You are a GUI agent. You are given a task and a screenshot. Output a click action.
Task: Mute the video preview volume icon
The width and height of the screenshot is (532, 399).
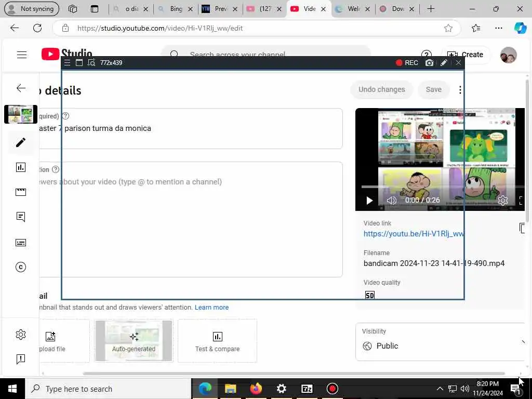(x=391, y=201)
